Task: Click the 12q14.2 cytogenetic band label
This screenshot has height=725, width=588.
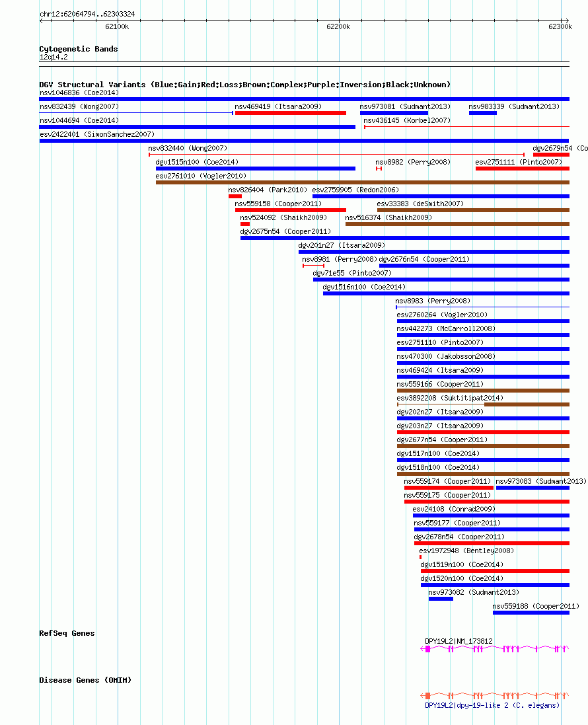Action: coord(54,57)
